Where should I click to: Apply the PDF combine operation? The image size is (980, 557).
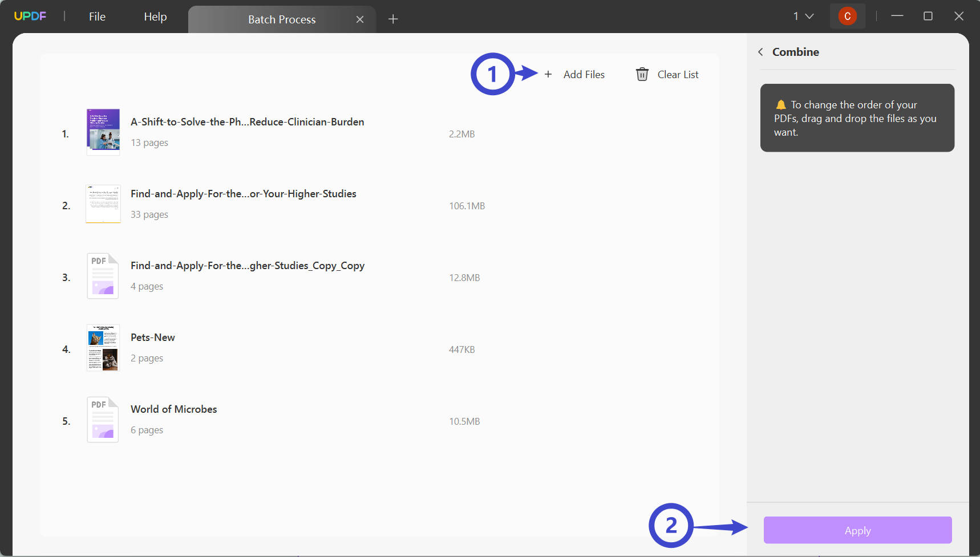(857, 530)
